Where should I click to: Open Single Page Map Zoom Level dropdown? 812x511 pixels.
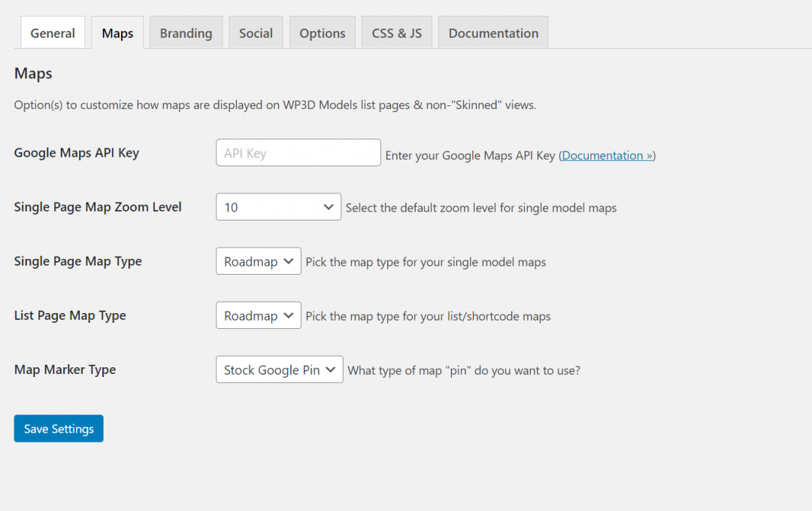pyautogui.click(x=279, y=207)
